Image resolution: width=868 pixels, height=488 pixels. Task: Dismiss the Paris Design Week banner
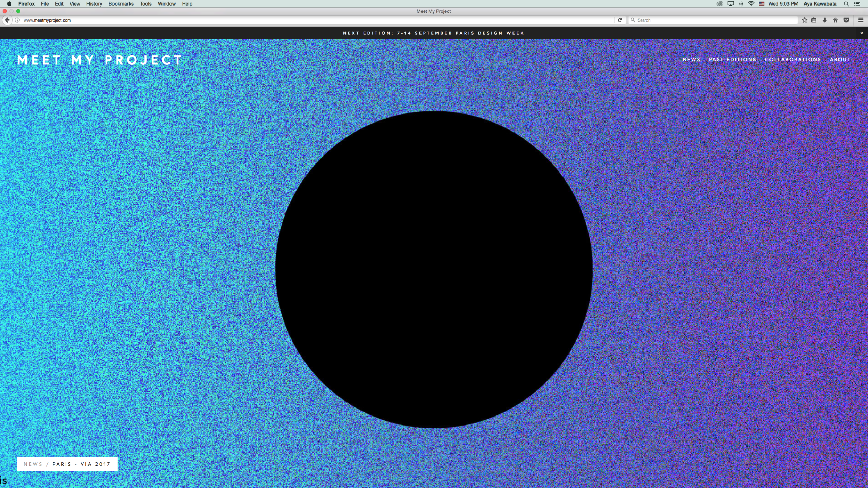click(x=861, y=33)
